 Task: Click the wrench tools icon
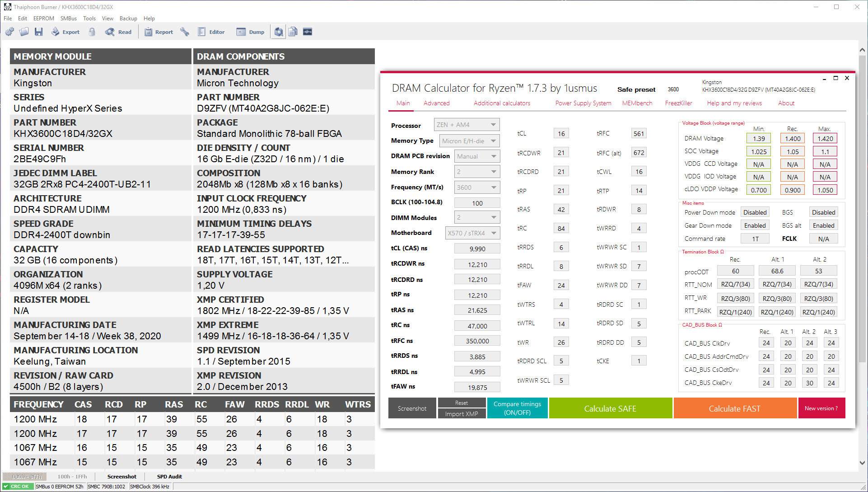185,32
